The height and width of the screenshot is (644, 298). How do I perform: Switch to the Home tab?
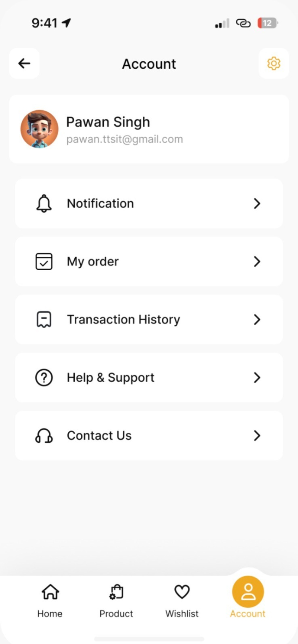click(50, 600)
